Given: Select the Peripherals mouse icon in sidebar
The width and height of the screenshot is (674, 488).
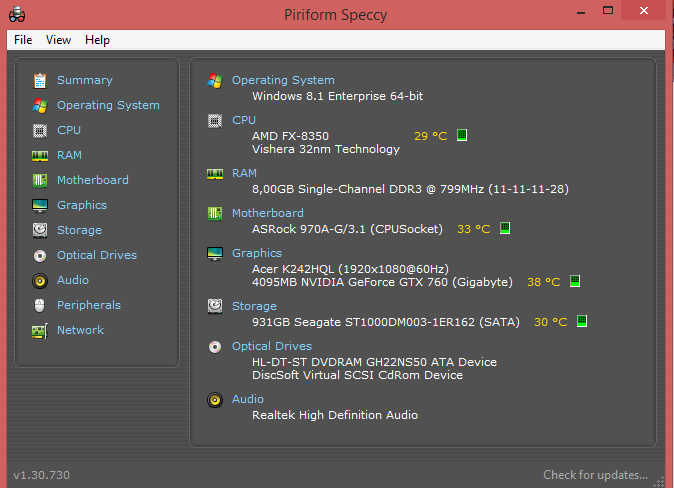Looking at the screenshot, I should coord(40,305).
